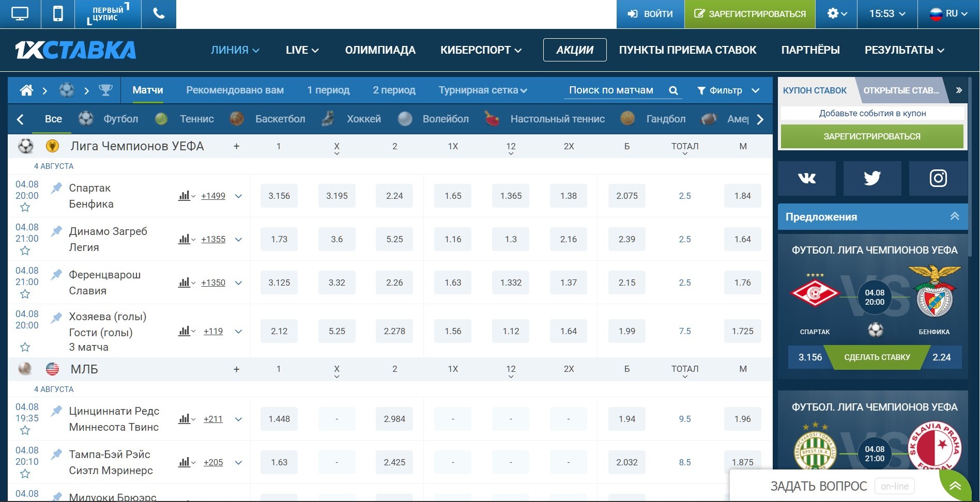Open Twitter social link

872,178
